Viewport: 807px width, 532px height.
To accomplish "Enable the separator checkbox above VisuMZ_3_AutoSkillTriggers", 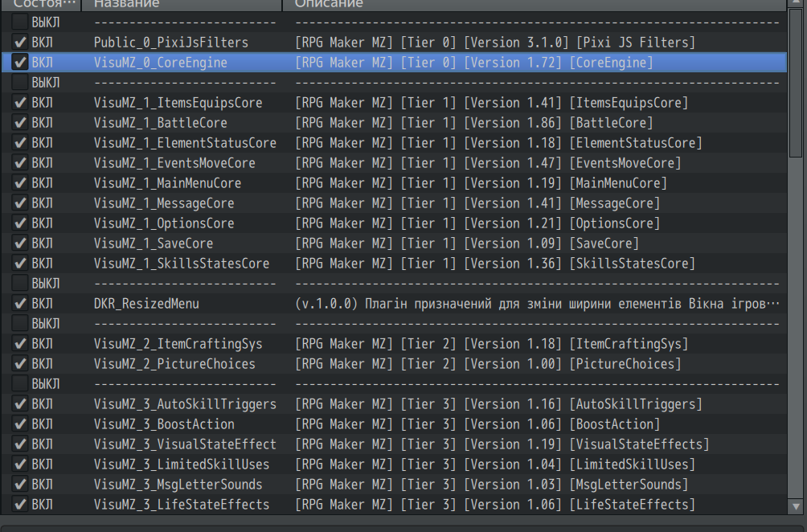I will coord(20,384).
